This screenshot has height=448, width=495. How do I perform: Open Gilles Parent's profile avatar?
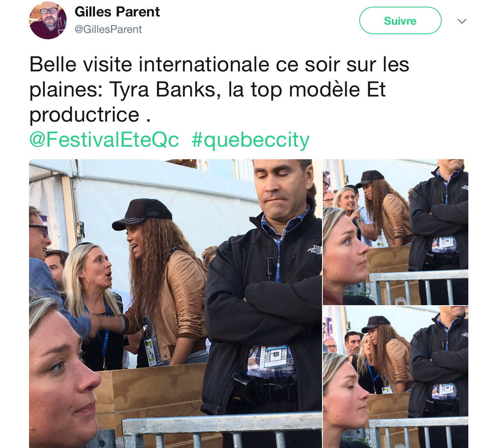[48, 20]
